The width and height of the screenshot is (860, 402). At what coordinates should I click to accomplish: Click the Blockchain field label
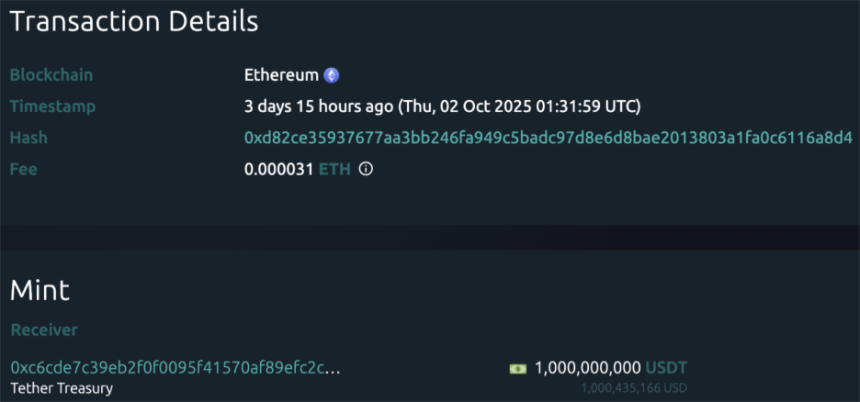click(49, 75)
